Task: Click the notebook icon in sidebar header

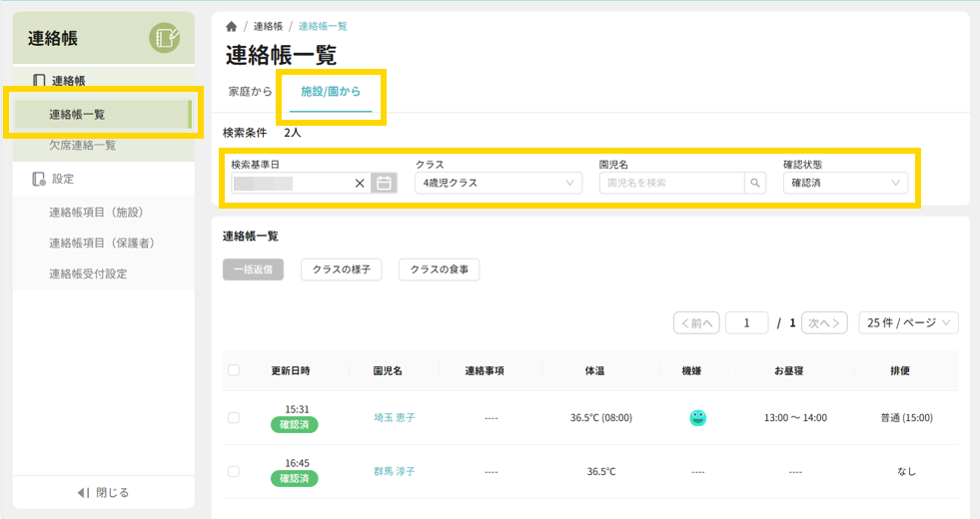Action: click(164, 38)
